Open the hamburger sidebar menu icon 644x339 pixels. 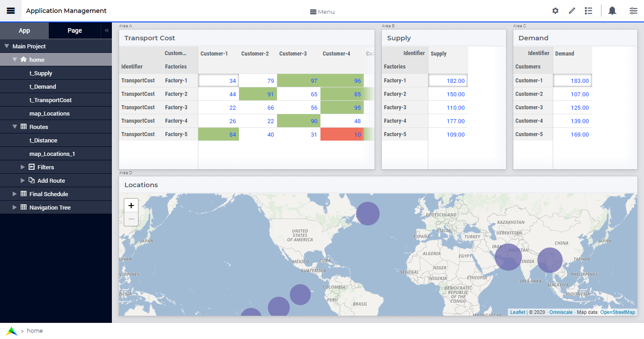(11, 11)
